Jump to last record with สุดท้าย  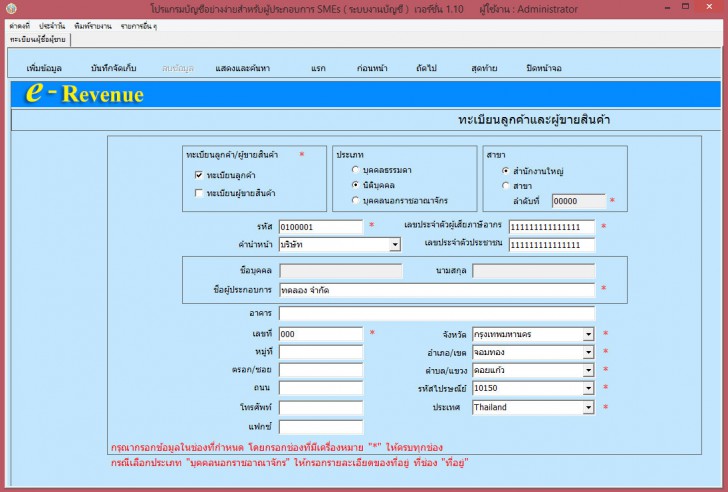(484, 68)
